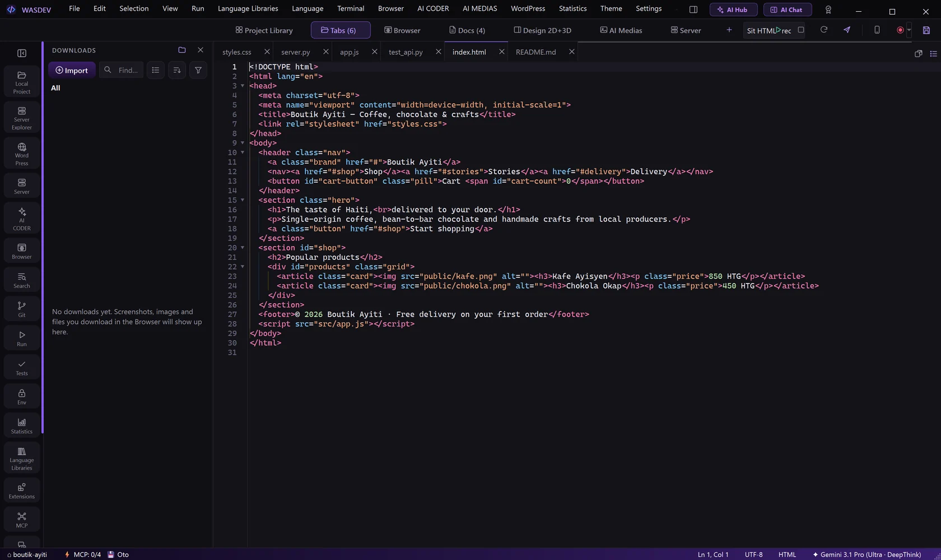This screenshot has height=560, width=941.
Task: Open the Git sidebar panel
Action: point(22,309)
